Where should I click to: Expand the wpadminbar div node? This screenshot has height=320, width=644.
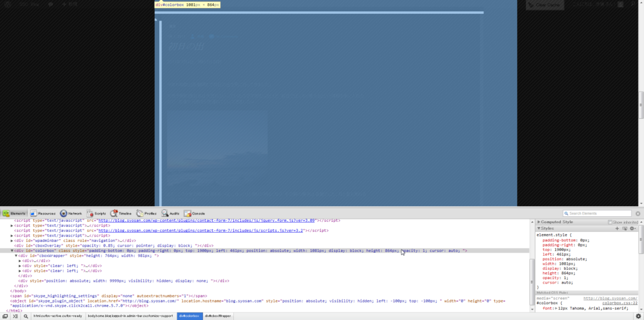click(13, 241)
